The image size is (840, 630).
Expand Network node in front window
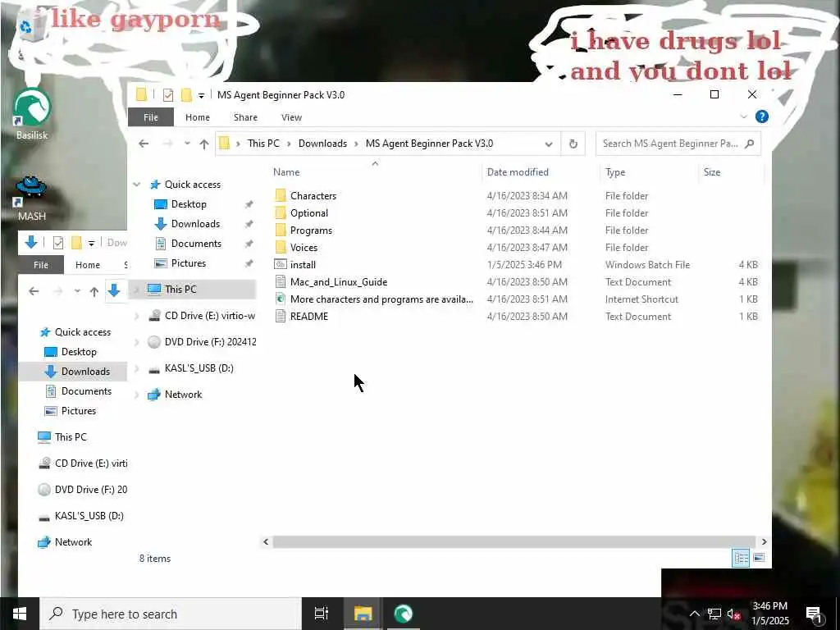[137, 395]
